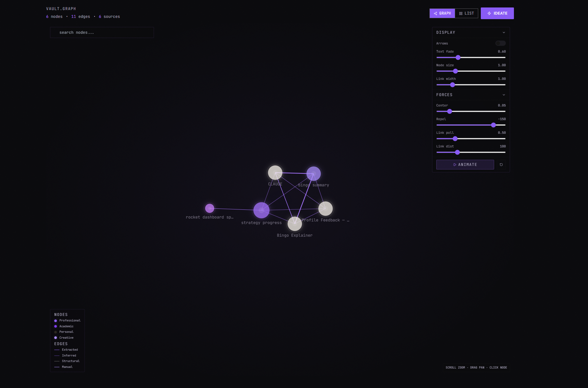Click the search nodes input field
Image resolution: width=588 pixels, height=388 pixels.
click(x=102, y=32)
